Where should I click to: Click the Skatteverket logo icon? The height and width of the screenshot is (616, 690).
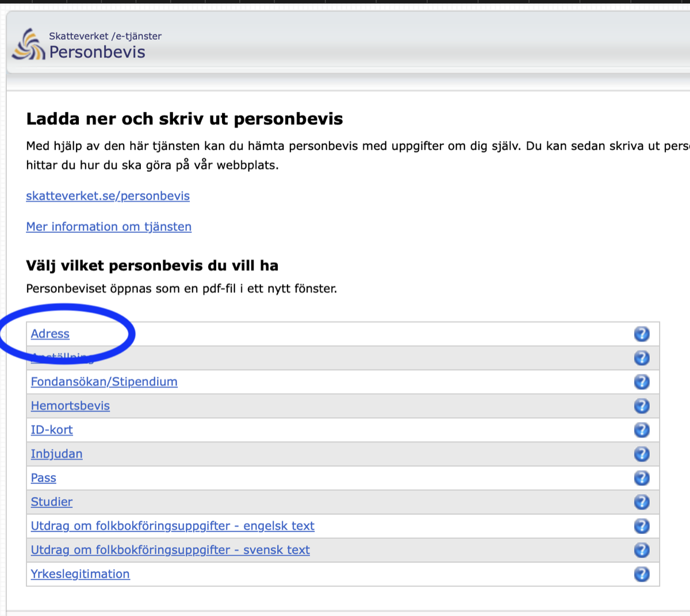pos(29,45)
